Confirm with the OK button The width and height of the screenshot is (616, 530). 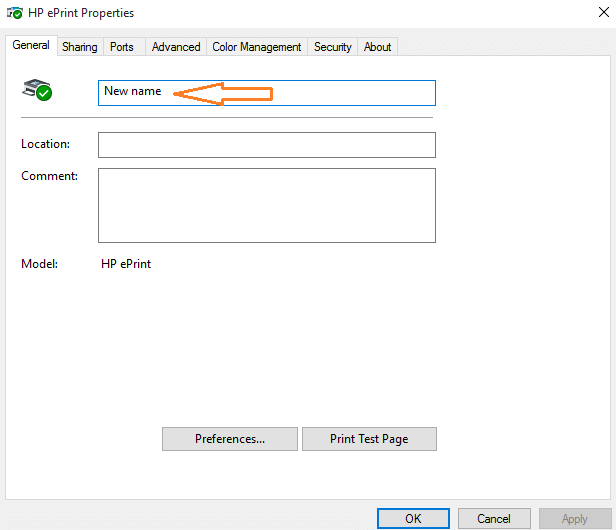(413, 519)
